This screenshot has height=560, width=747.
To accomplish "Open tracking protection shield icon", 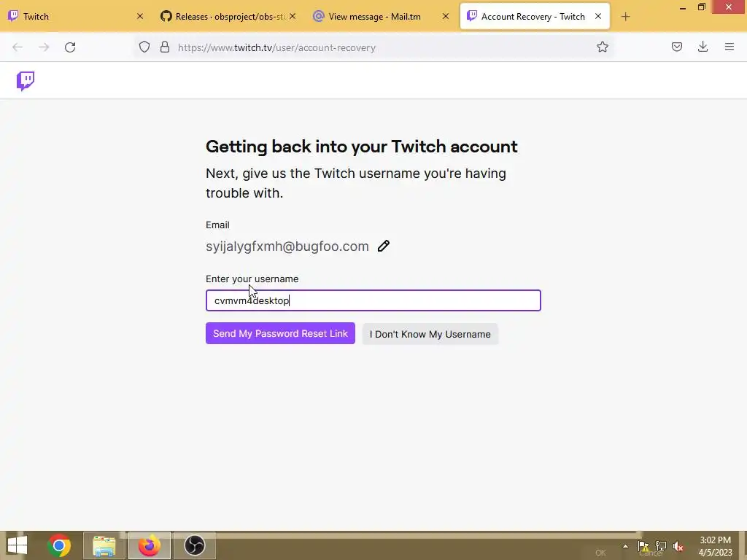I will [144, 47].
